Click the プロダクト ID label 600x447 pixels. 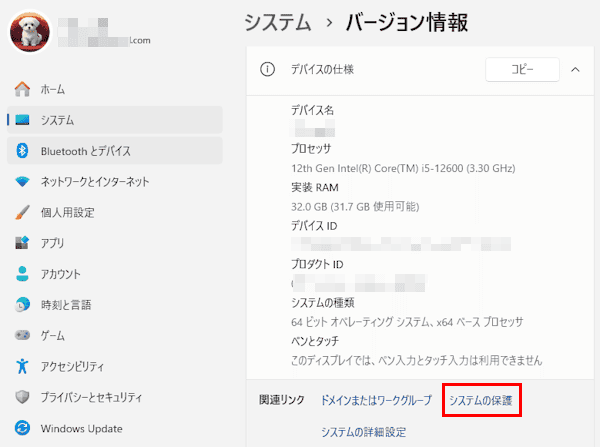tap(317, 264)
